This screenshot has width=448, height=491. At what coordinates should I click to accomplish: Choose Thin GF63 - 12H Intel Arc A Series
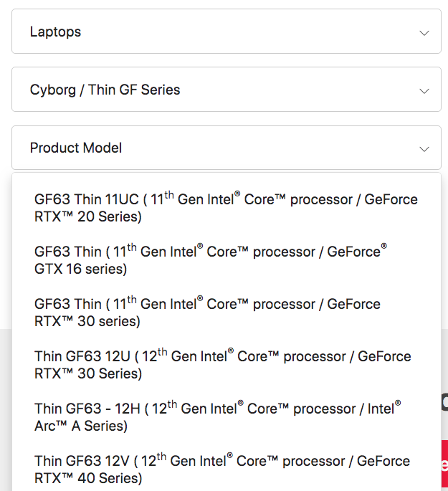point(217,417)
